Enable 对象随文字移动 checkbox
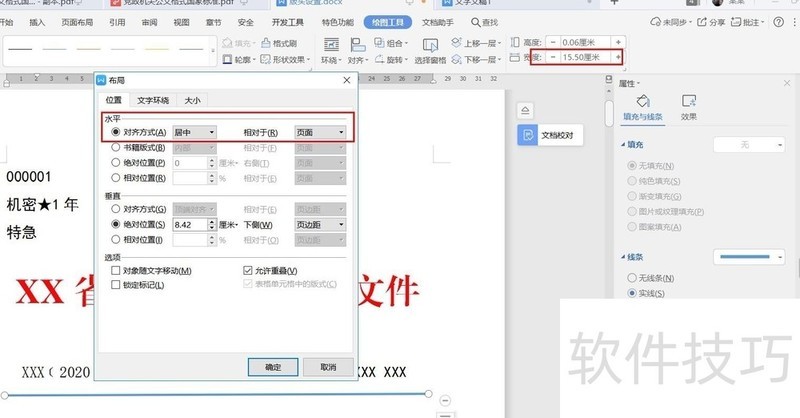800x418 pixels. [117, 271]
